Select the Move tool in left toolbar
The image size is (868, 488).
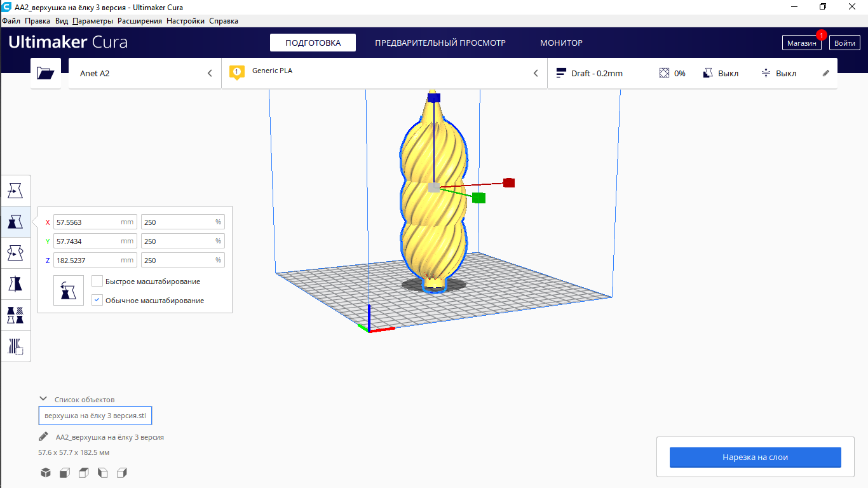point(15,190)
